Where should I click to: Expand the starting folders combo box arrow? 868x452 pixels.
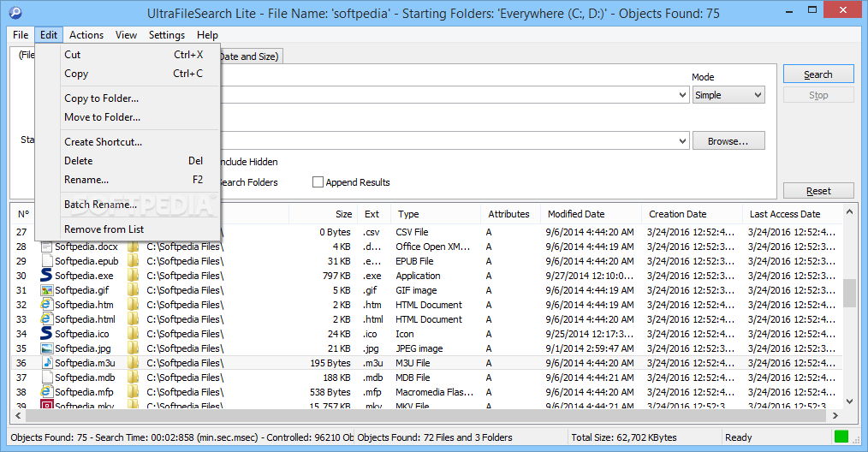point(682,141)
